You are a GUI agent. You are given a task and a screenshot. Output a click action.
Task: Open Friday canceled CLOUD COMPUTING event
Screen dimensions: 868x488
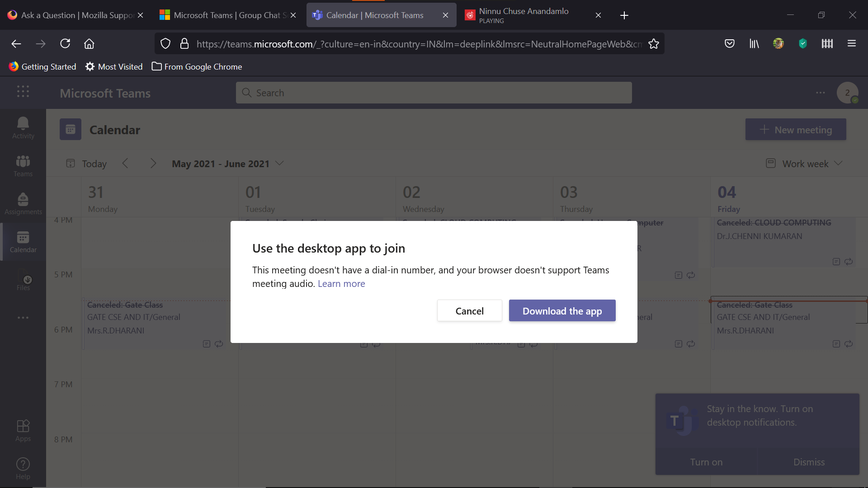point(784,242)
